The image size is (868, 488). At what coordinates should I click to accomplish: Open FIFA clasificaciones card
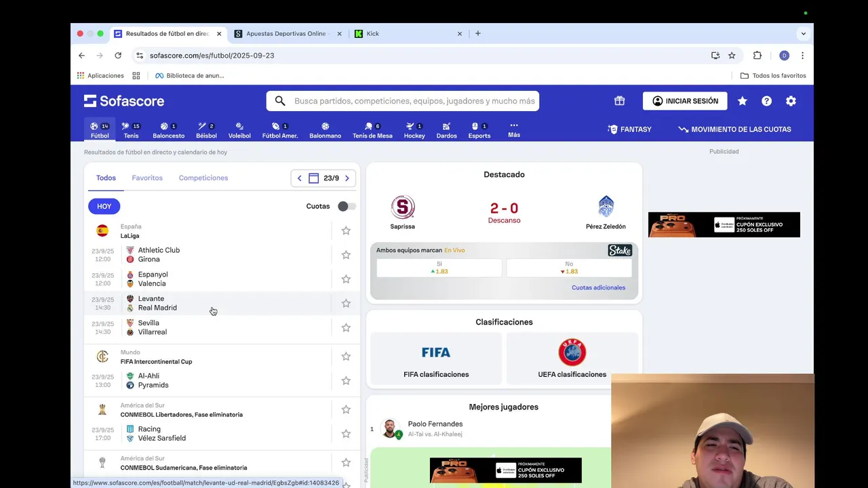coord(436,359)
